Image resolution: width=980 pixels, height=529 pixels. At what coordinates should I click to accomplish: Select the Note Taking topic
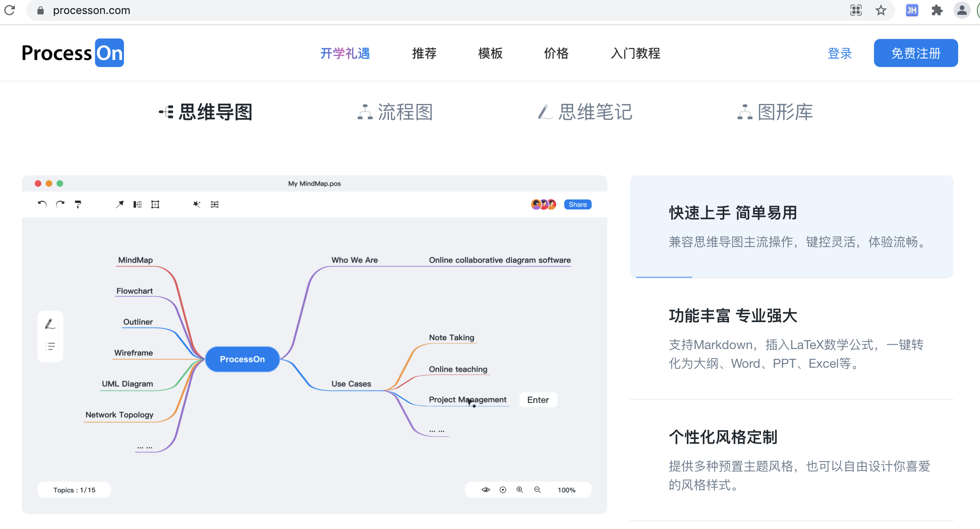[451, 337]
